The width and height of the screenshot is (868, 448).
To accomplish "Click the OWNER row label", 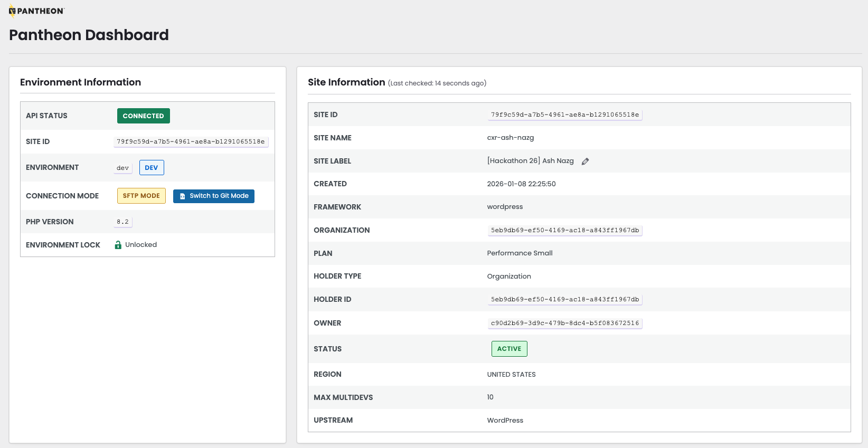I will (x=327, y=323).
